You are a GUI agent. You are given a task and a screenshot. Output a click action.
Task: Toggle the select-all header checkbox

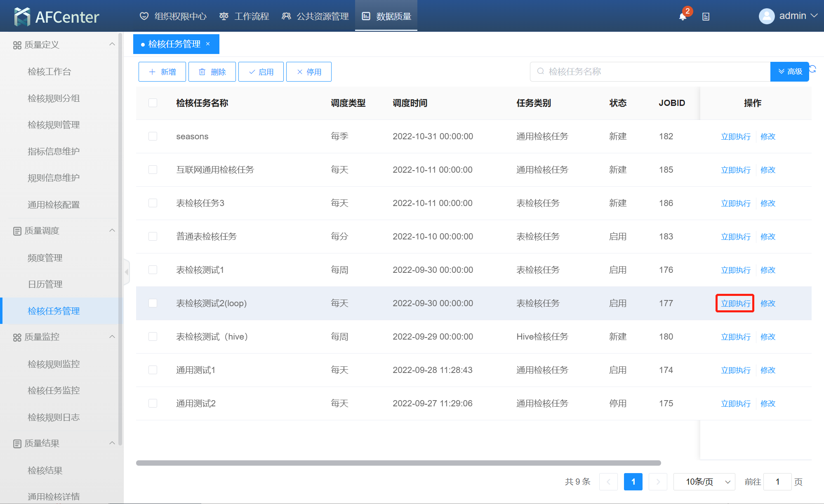click(153, 103)
